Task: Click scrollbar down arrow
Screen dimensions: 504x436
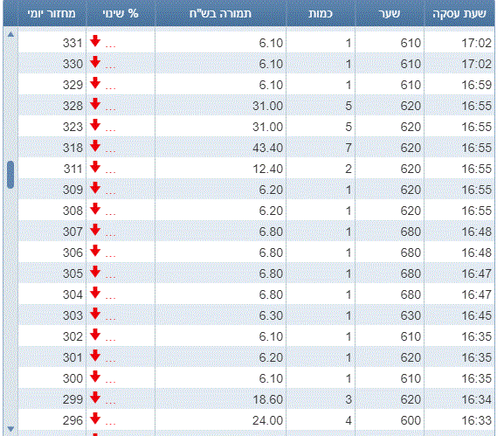Action: [10, 429]
